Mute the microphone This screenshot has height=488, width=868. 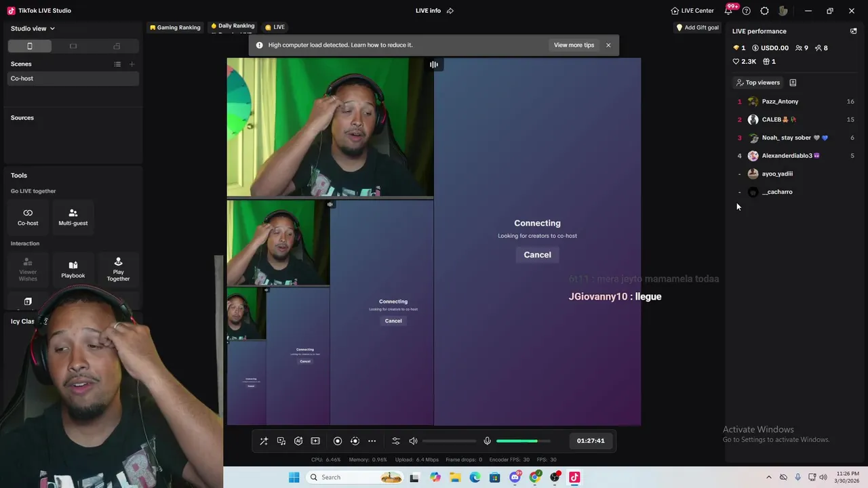pyautogui.click(x=487, y=441)
